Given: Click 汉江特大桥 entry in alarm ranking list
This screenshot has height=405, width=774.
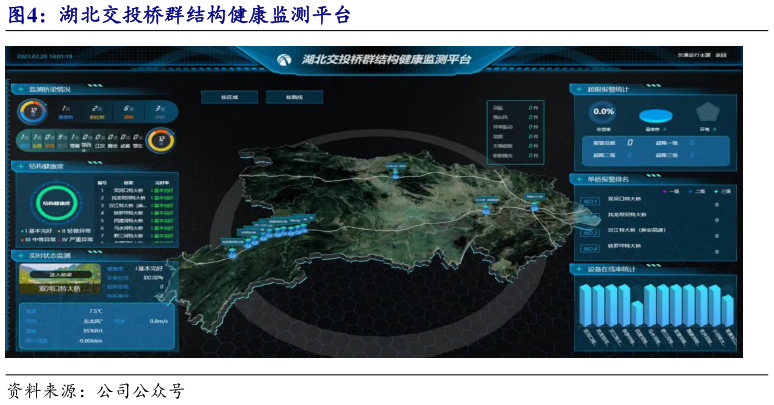Looking at the screenshot, I should click(x=637, y=230).
